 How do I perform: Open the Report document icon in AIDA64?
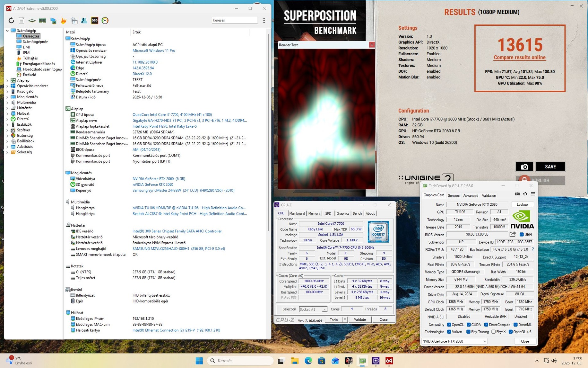22,21
